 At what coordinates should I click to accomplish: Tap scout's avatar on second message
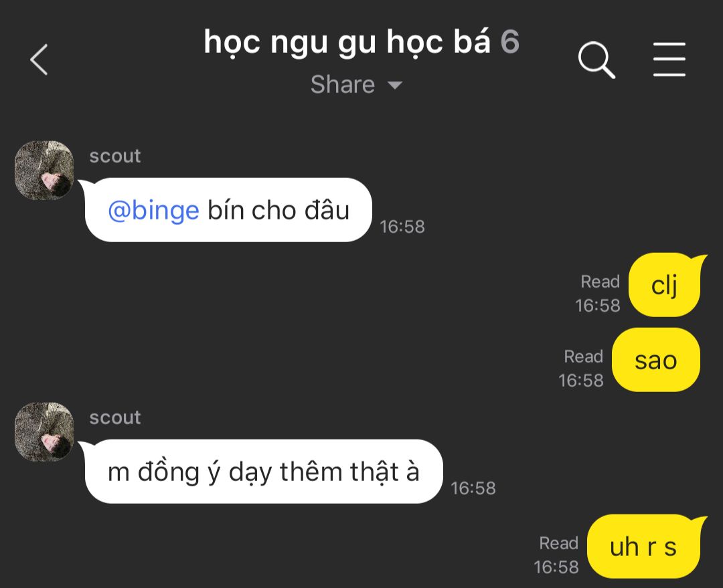(44, 431)
